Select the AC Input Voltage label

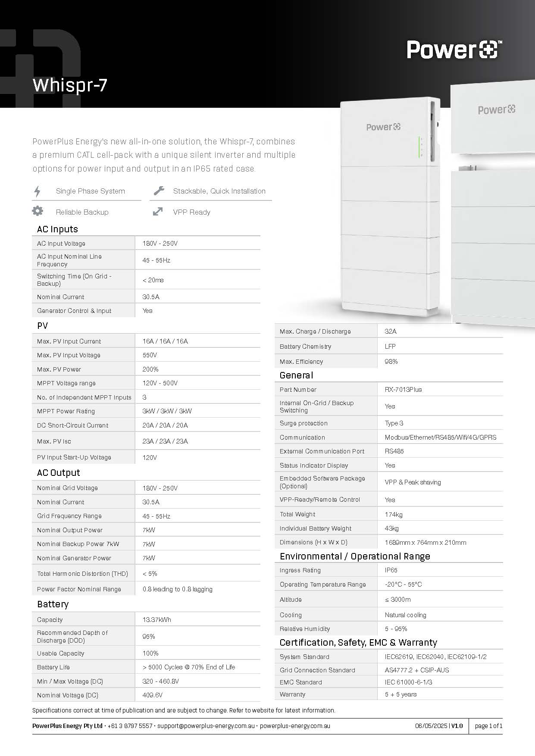(x=61, y=244)
